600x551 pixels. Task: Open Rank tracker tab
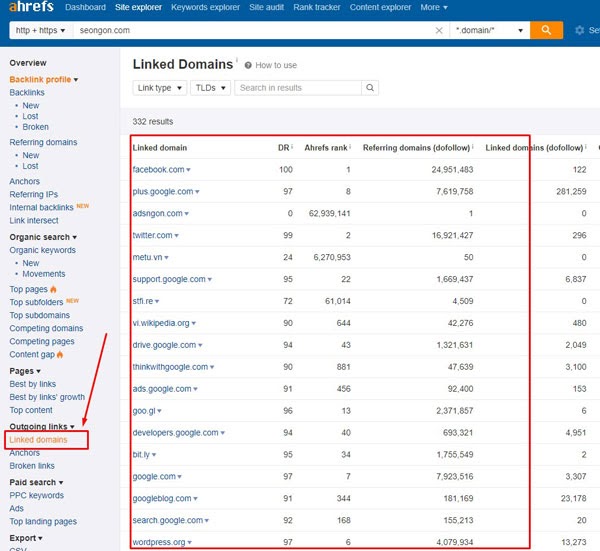click(x=317, y=7)
